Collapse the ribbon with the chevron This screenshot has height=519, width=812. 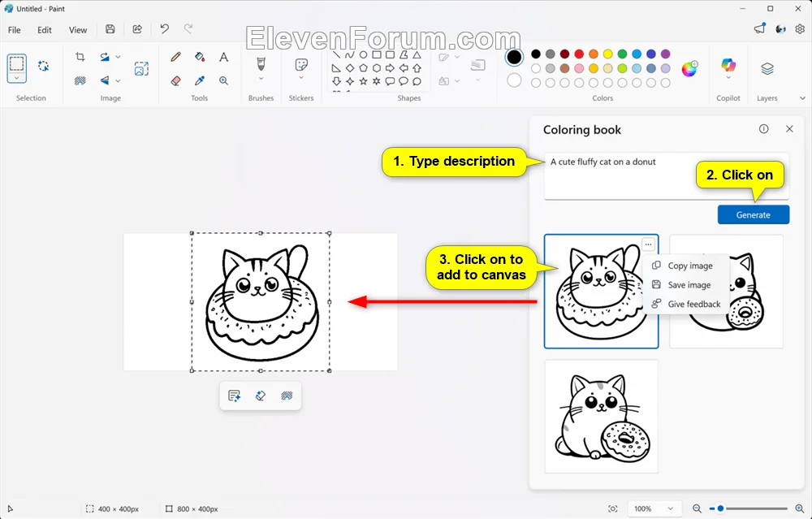(x=802, y=98)
